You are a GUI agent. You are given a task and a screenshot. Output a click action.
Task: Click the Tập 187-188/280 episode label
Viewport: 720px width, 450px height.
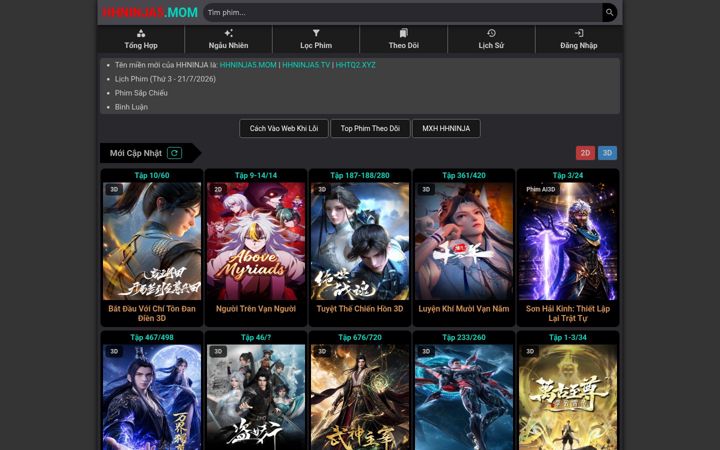click(360, 175)
